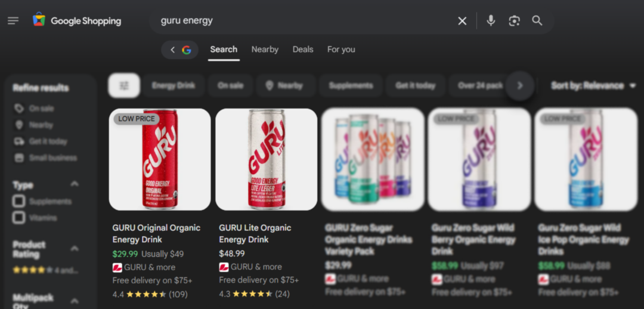644x309 pixels.
Task: Select On sale in Refine results
Action: click(x=34, y=109)
